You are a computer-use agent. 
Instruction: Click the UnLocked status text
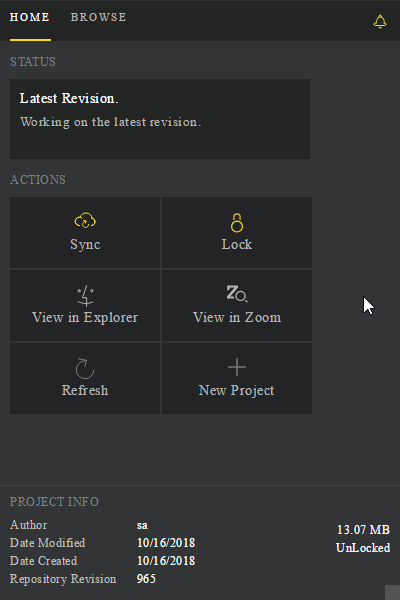[x=363, y=548]
